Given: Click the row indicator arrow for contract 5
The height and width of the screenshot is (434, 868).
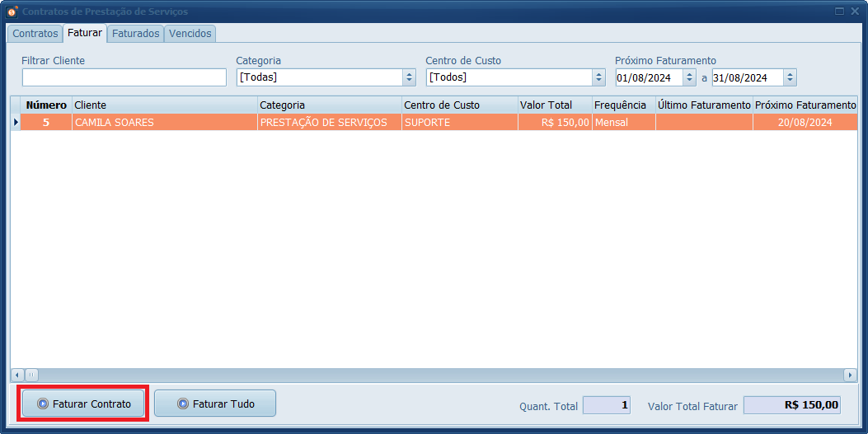Looking at the screenshot, I should coord(15,123).
